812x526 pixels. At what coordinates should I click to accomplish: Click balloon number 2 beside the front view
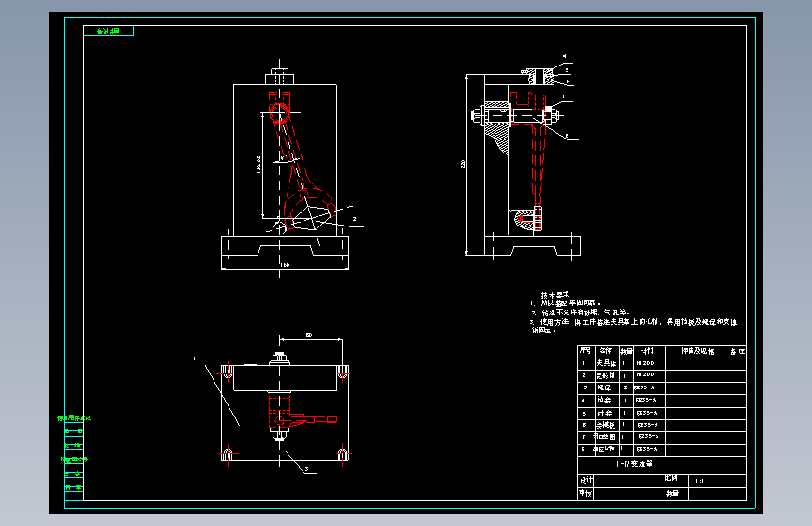click(x=354, y=219)
